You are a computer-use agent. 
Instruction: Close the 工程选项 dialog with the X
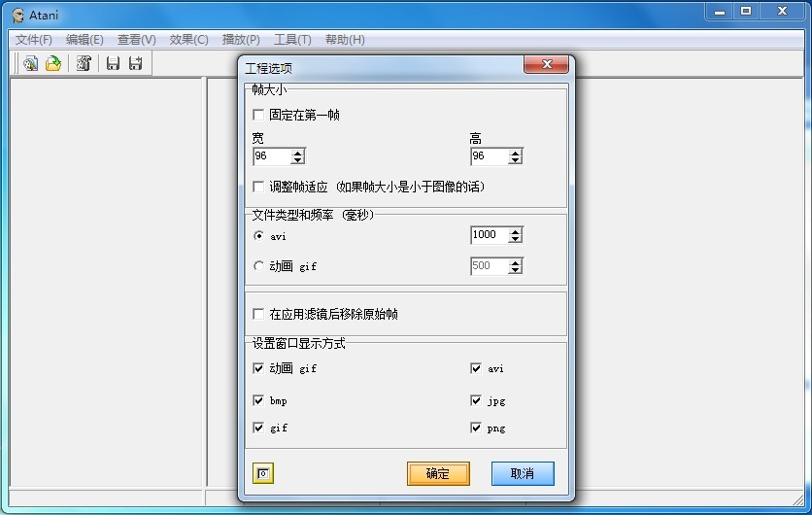[546, 65]
